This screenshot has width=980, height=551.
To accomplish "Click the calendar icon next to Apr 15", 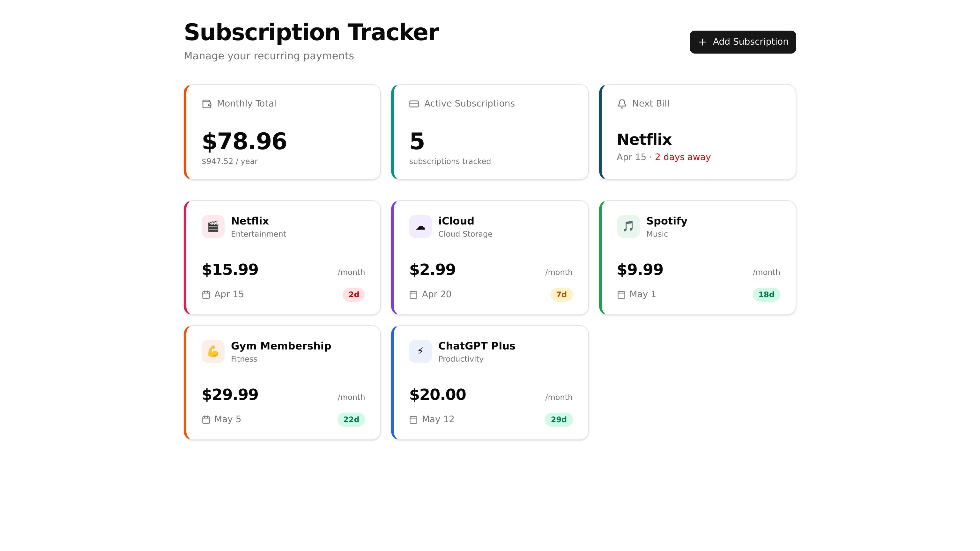I will click(x=206, y=295).
